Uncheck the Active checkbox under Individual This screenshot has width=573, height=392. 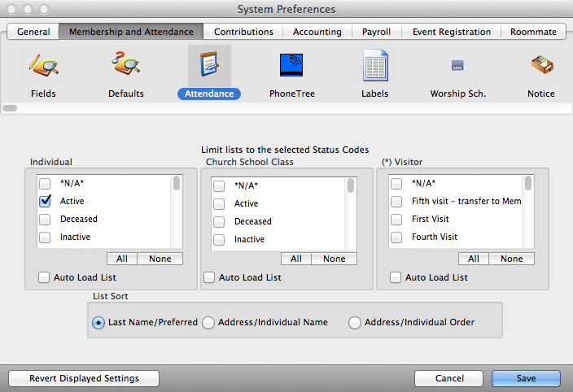tap(46, 201)
